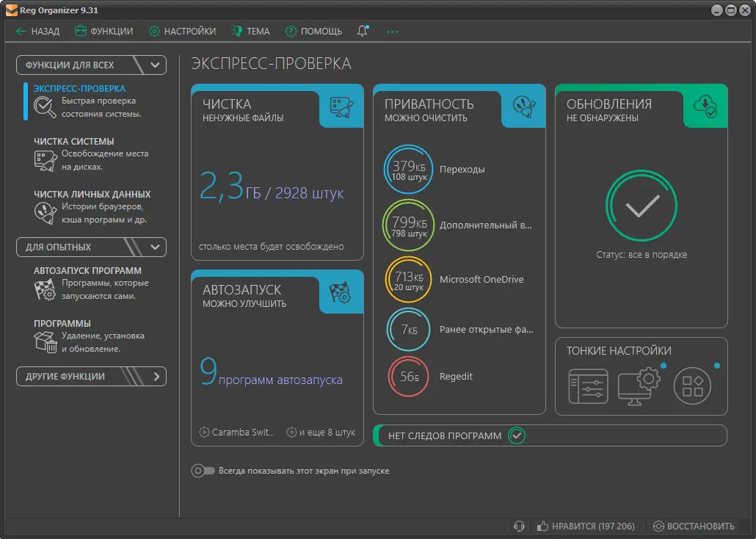Click the large green checkmark status circle
The width and height of the screenshot is (756, 539).
641,206
